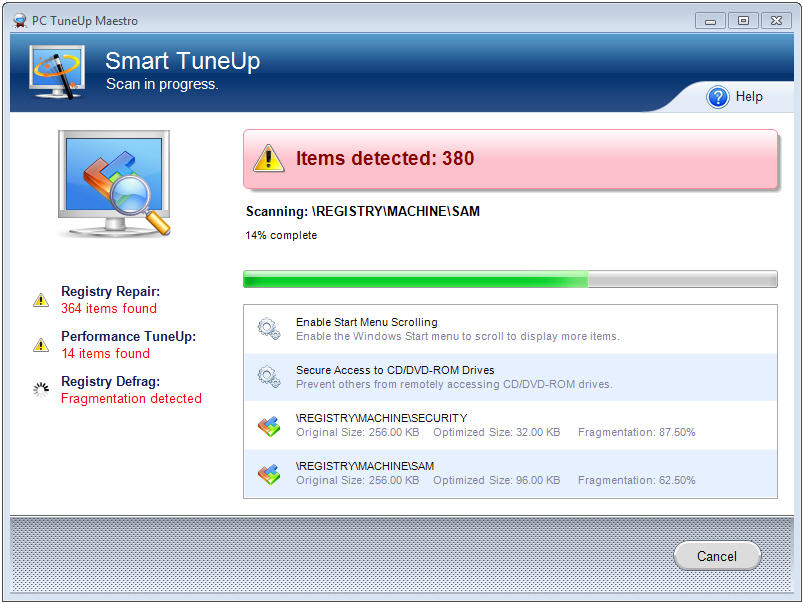
Task: Click the Fragmentation detected text
Action: (x=131, y=399)
